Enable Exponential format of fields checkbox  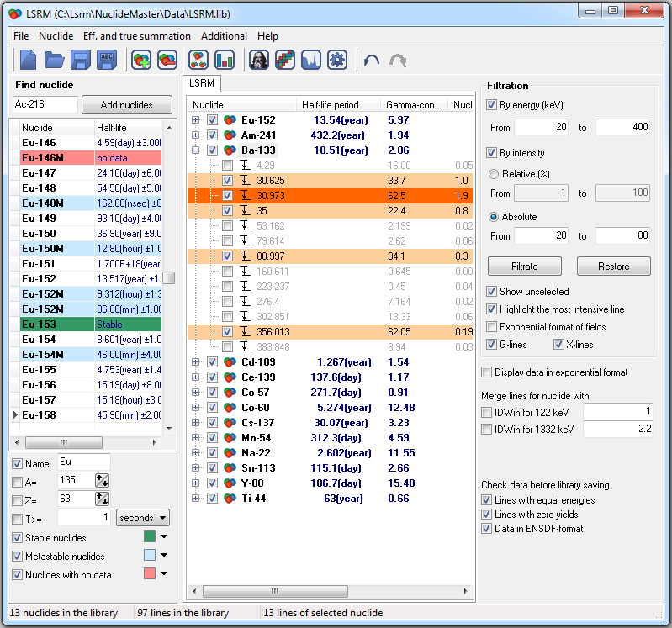click(493, 326)
